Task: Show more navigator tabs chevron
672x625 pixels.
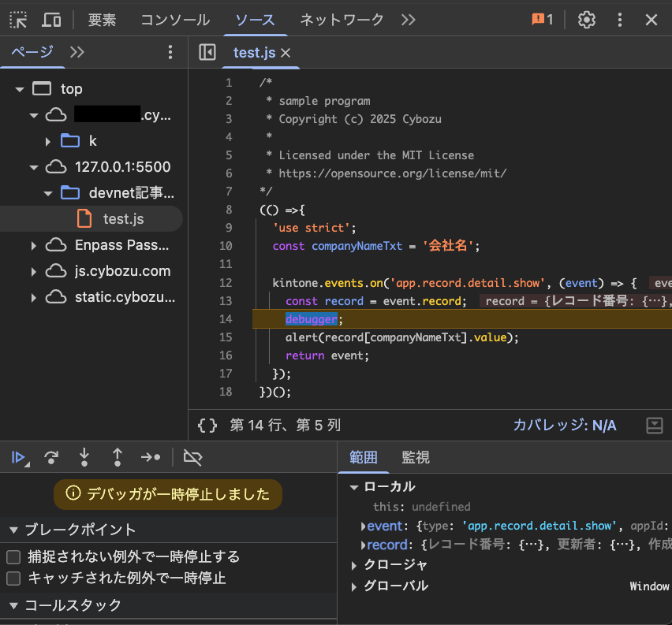Action: (77, 52)
